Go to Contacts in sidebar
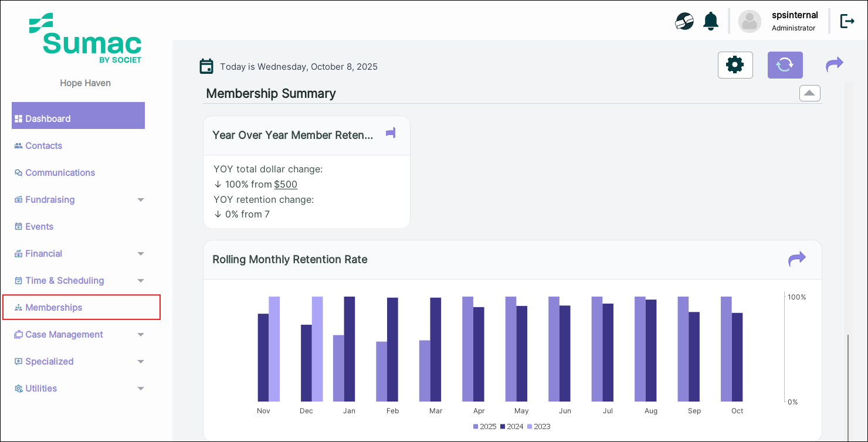 coord(43,146)
